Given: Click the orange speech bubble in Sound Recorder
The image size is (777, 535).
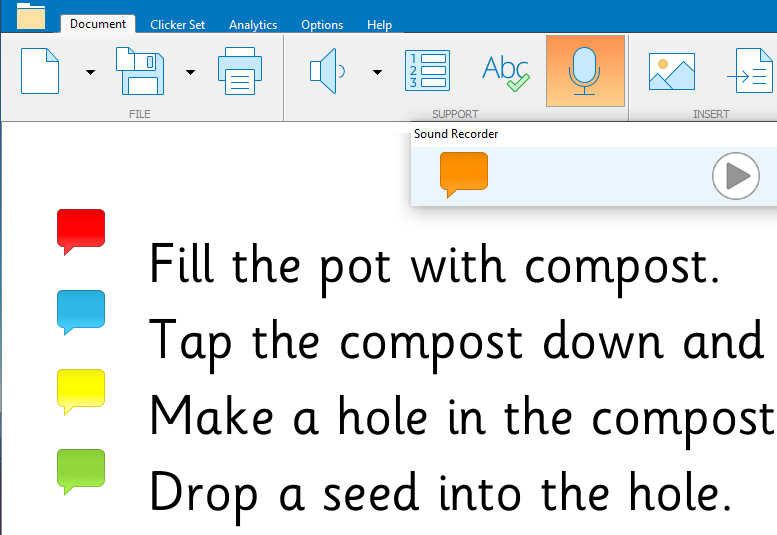Looking at the screenshot, I should 464,174.
